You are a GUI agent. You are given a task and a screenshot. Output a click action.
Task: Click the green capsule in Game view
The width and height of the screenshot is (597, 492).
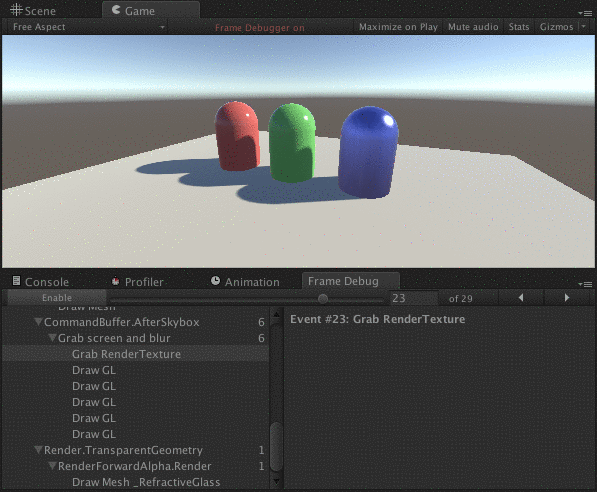(x=292, y=143)
